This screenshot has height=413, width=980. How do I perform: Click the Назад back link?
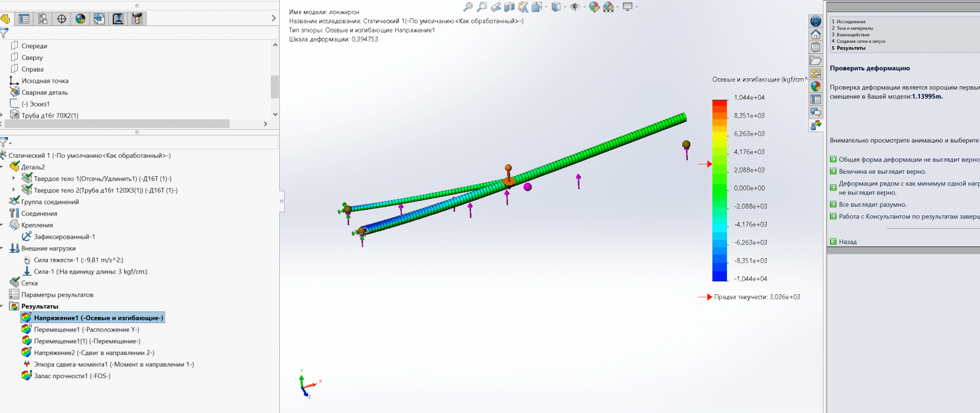[847, 242]
